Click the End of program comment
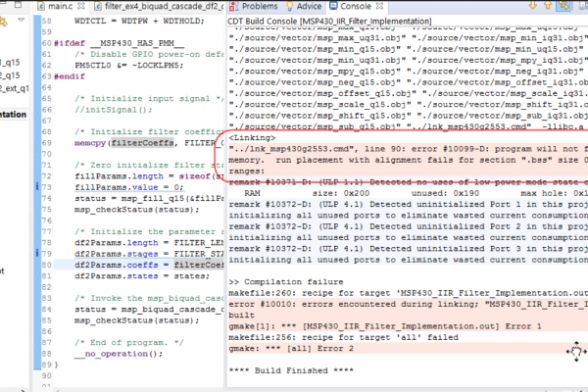 [x=129, y=343]
